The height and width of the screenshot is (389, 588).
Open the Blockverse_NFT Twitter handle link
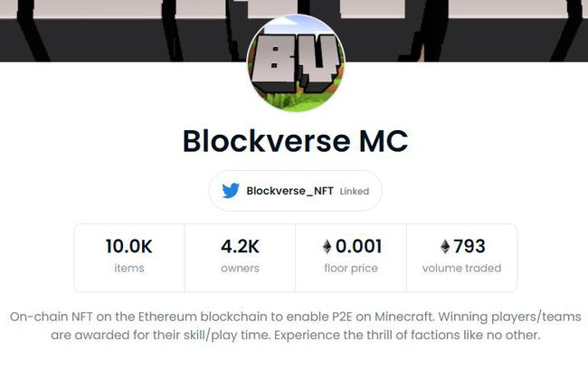pyautogui.click(x=289, y=191)
